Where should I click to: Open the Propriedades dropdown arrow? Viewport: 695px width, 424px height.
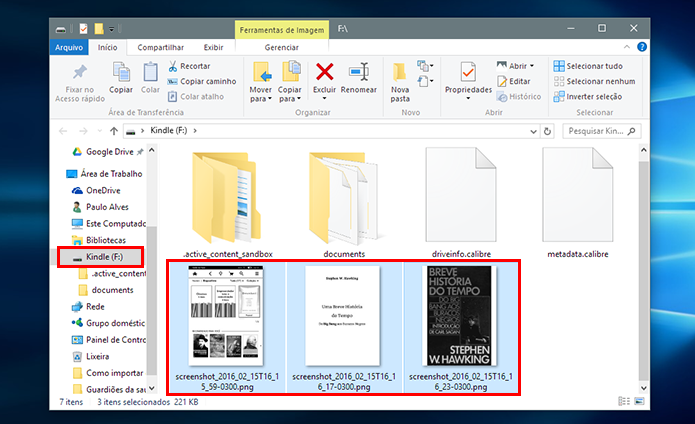point(468,98)
